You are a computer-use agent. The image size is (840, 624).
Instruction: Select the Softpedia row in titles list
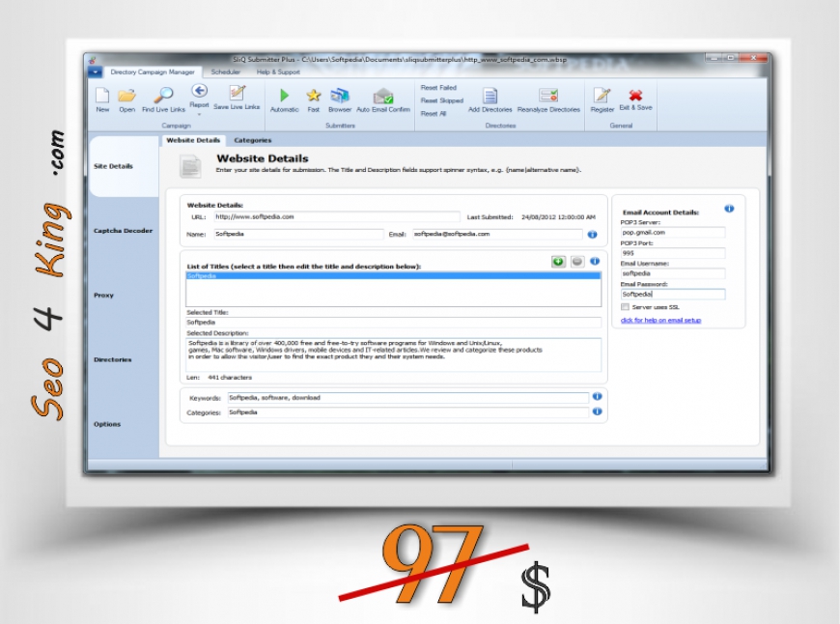tap(393, 275)
